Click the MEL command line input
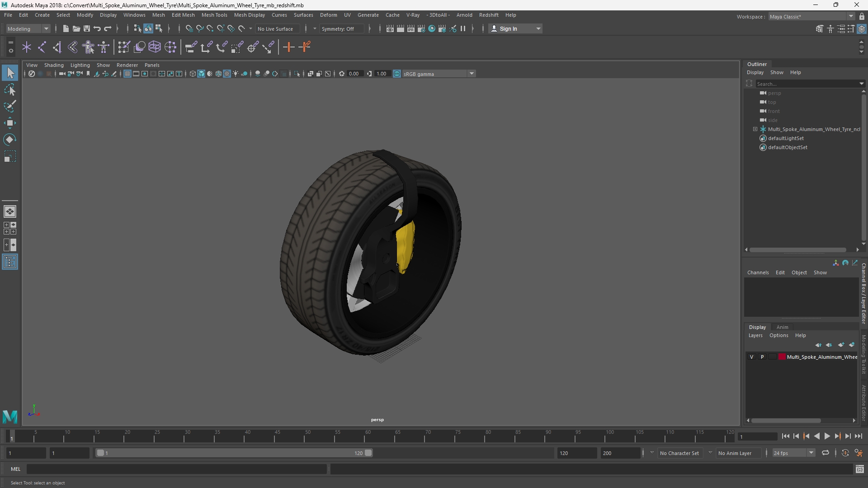The height and width of the screenshot is (488, 868). point(177,469)
